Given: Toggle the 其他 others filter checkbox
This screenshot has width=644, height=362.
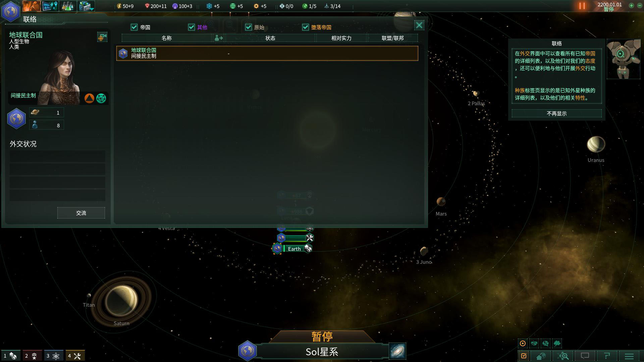Looking at the screenshot, I should tap(192, 27).
